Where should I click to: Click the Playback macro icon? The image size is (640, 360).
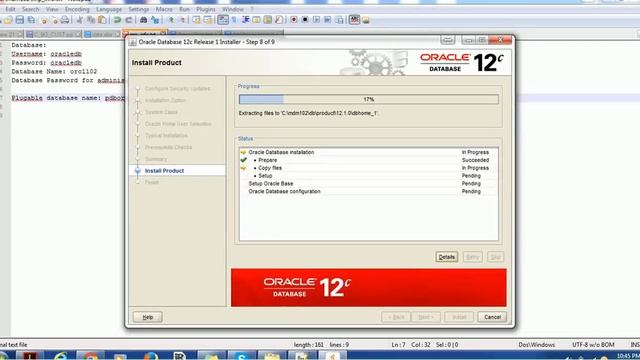[x=316, y=20]
